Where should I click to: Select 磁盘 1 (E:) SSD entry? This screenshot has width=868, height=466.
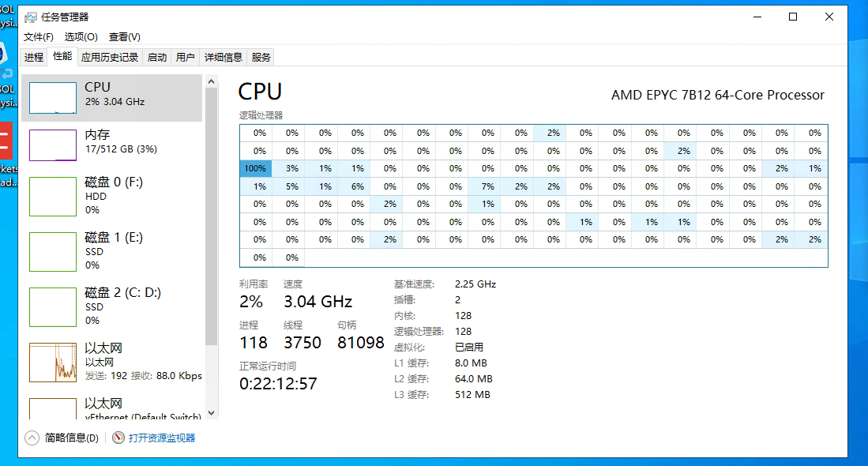pyautogui.click(x=112, y=252)
